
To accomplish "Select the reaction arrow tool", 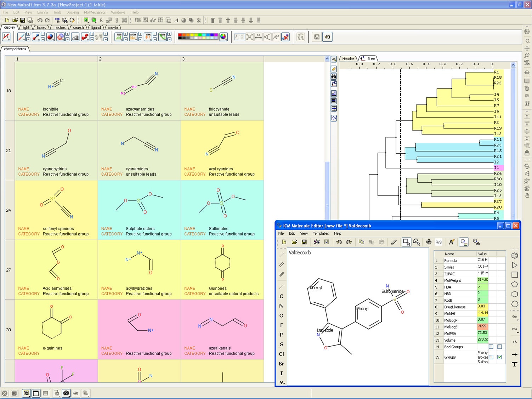I will (515, 354).
